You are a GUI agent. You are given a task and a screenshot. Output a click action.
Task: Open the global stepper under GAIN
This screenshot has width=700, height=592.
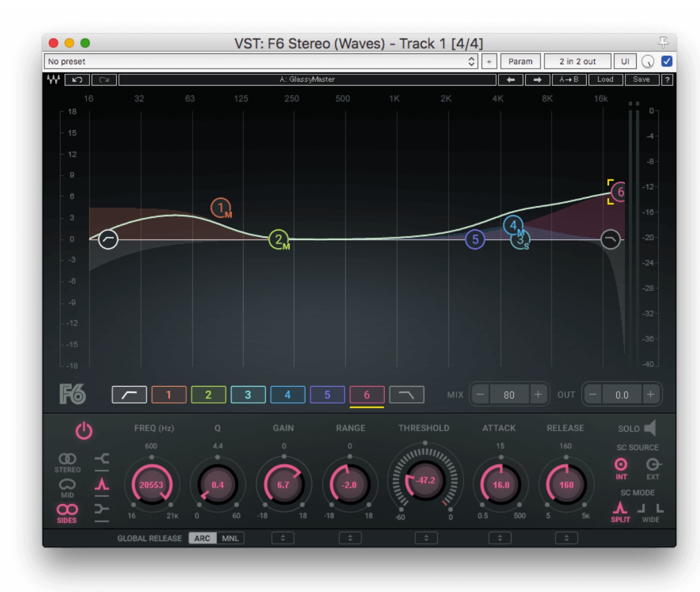pyautogui.click(x=283, y=538)
